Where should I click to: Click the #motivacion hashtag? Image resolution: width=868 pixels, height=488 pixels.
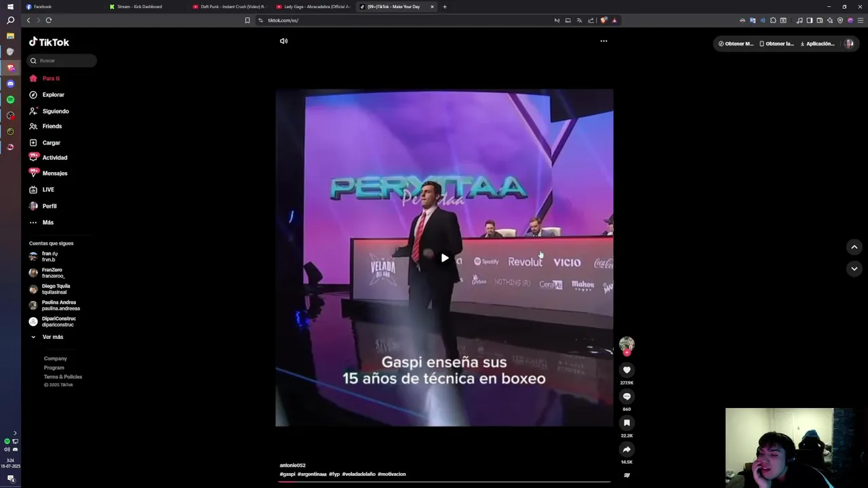392,474
